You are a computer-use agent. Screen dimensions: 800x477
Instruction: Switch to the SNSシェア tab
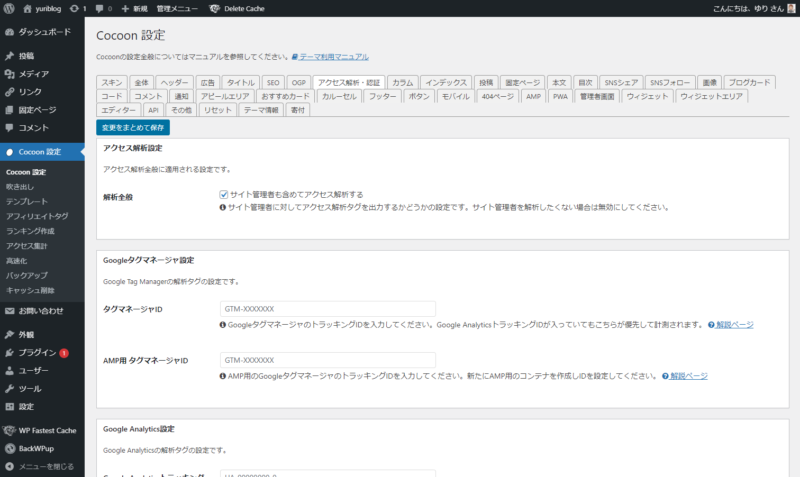pyautogui.click(x=621, y=82)
